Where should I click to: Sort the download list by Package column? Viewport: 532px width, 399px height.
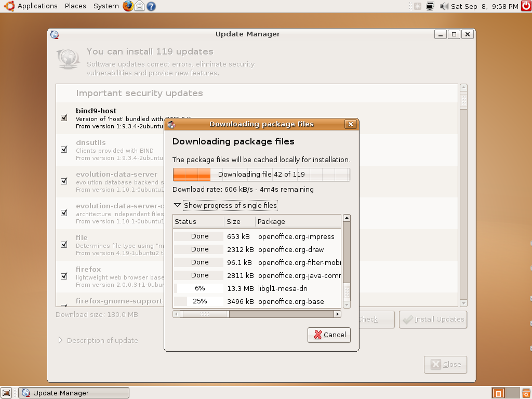(x=297, y=221)
